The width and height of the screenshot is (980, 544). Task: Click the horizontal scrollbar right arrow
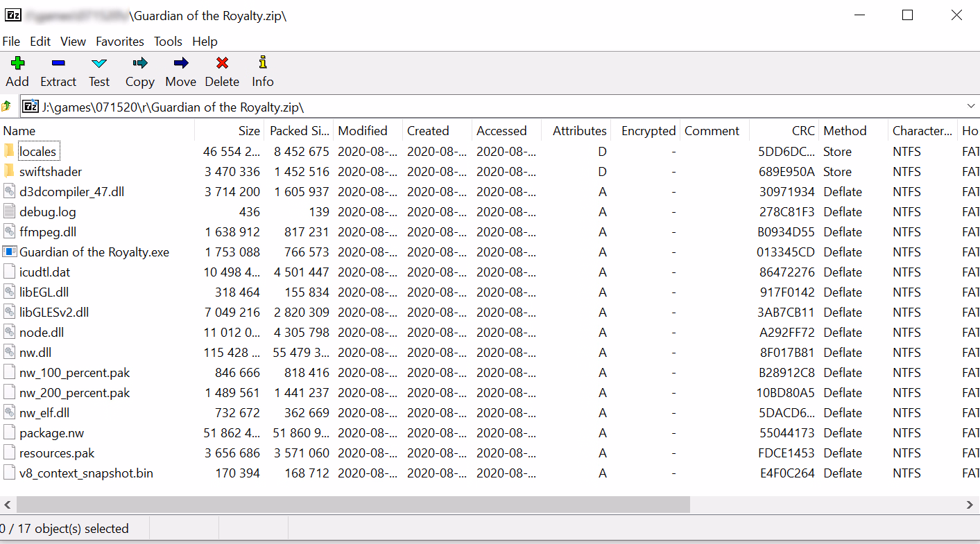(x=971, y=505)
